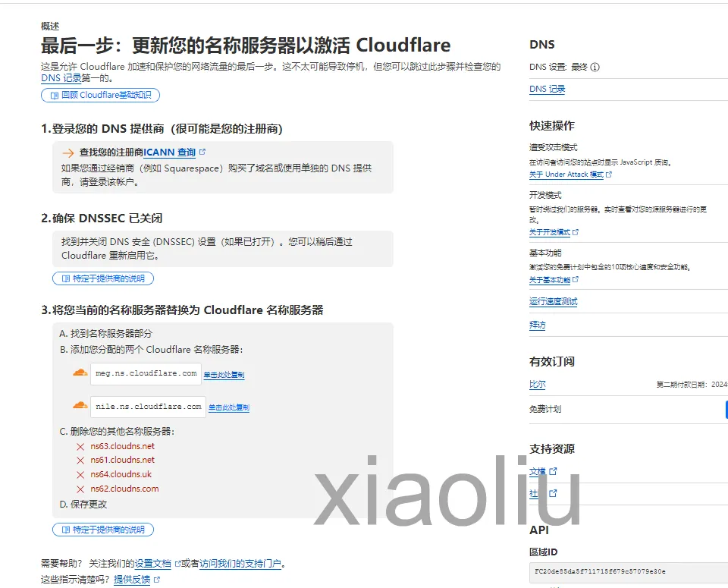Click external-link icon after 关于基本功能
This screenshot has height=588, width=728.
pos(576,279)
